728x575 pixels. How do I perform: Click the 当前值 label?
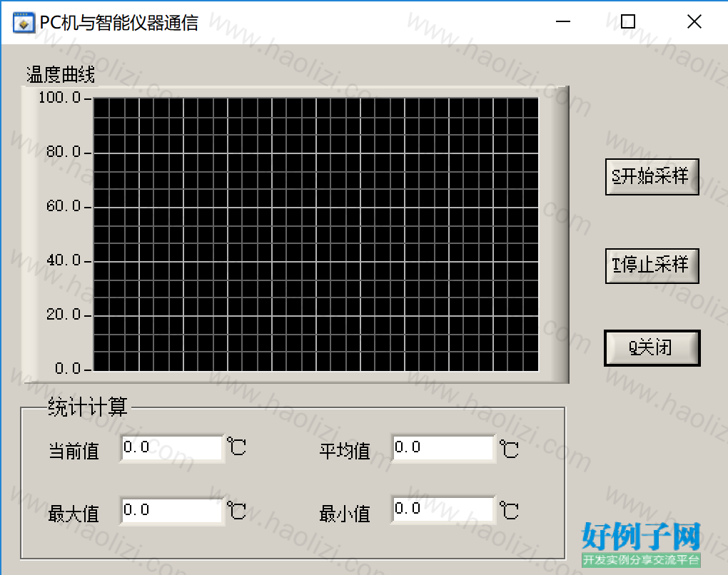[x=74, y=451]
